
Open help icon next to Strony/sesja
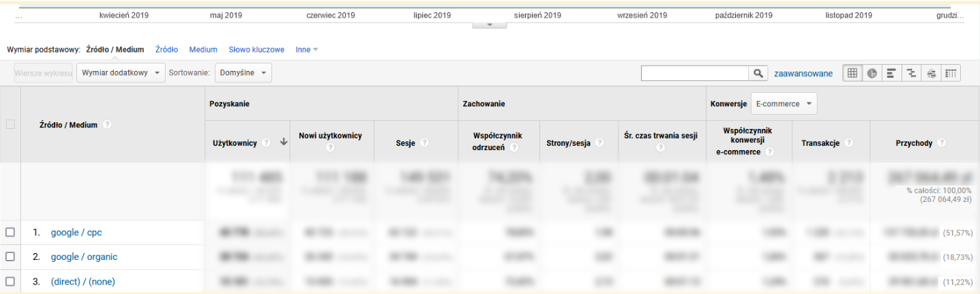tap(599, 143)
